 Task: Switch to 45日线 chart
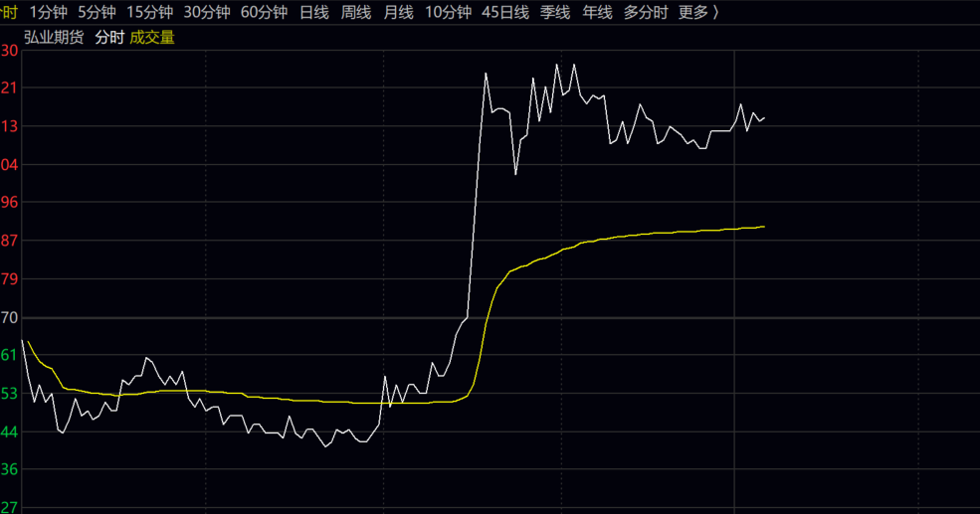point(505,13)
